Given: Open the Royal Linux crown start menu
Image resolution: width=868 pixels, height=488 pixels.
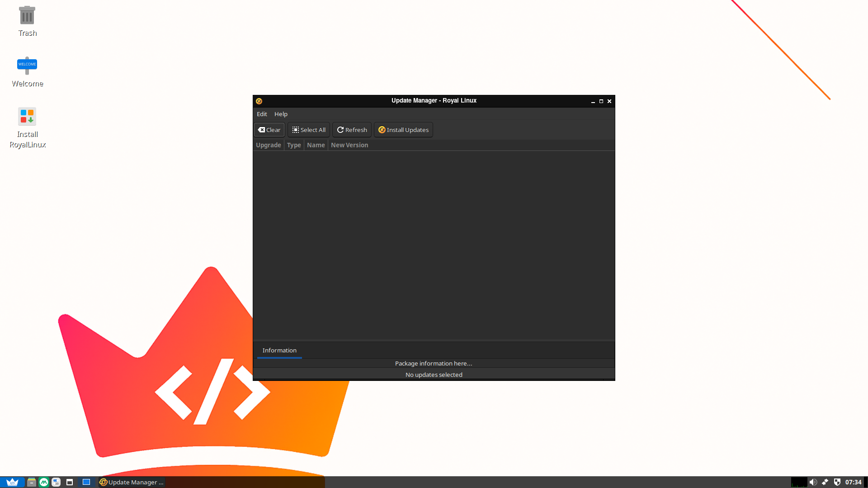Looking at the screenshot, I should point(12,482).
